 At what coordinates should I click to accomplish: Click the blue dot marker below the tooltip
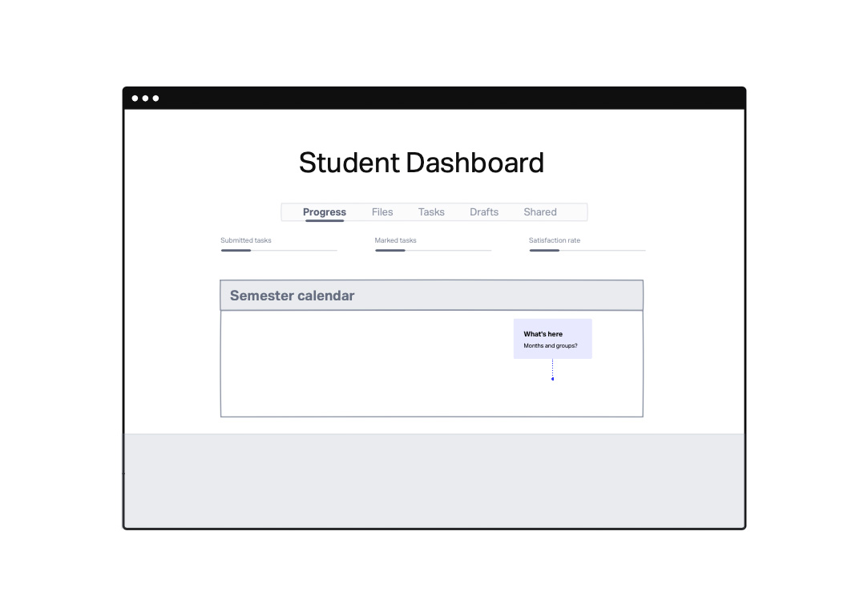[x=552, y=379]
